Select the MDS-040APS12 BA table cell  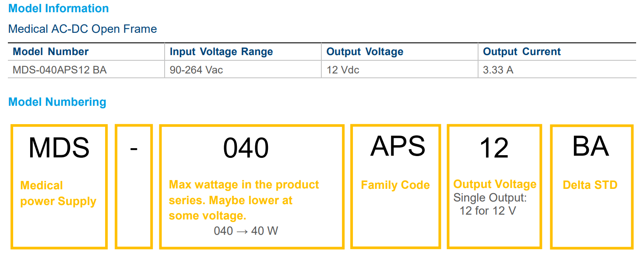(x=60, y=70)
